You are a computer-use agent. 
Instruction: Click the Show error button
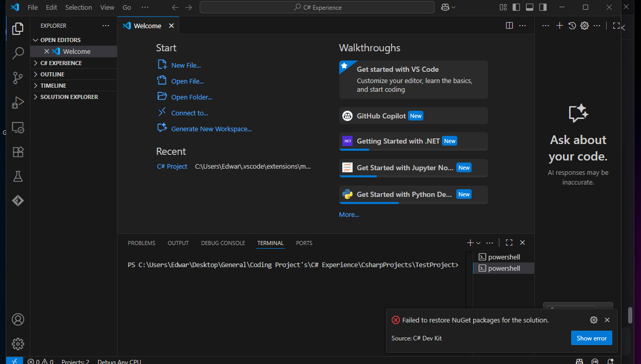(x=591, y=338)
